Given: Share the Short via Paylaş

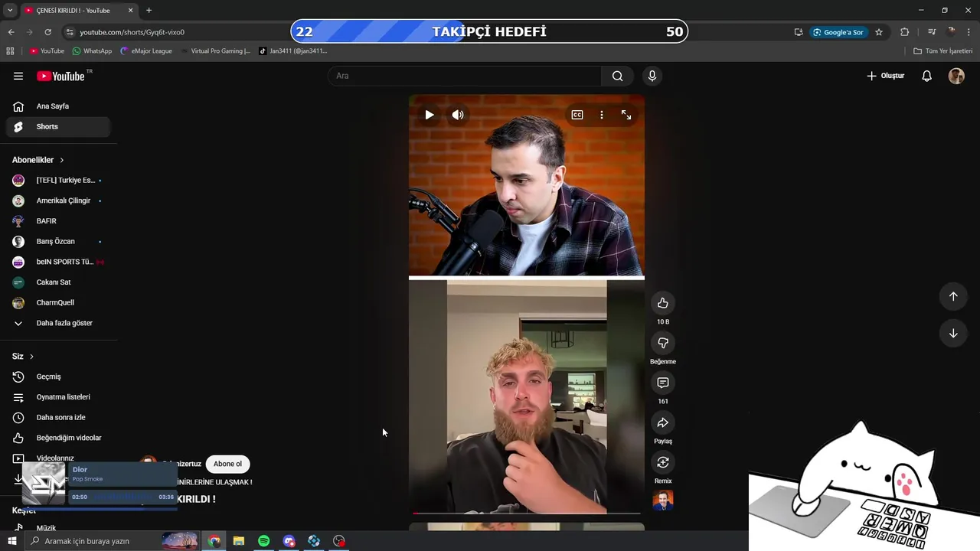Looking at the screenshot, I should point(663,422).
